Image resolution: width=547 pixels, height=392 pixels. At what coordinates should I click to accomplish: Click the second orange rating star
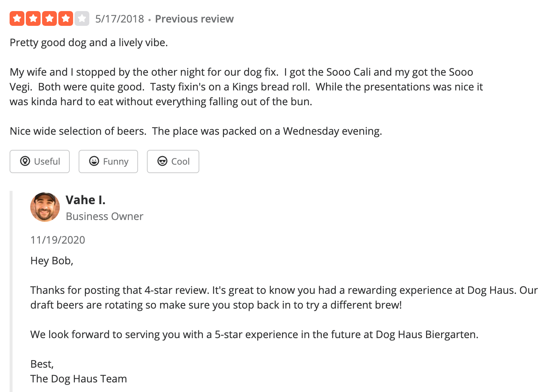33,18
